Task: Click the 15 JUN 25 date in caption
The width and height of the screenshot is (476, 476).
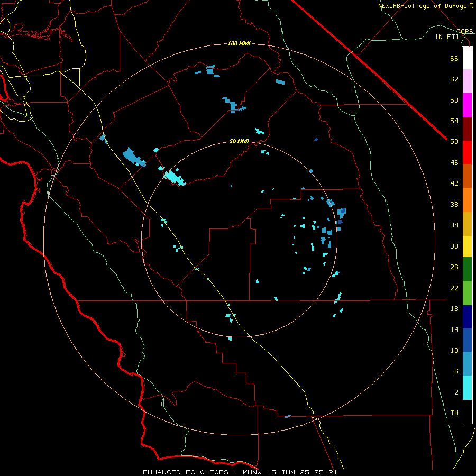Action: (288, 472)
